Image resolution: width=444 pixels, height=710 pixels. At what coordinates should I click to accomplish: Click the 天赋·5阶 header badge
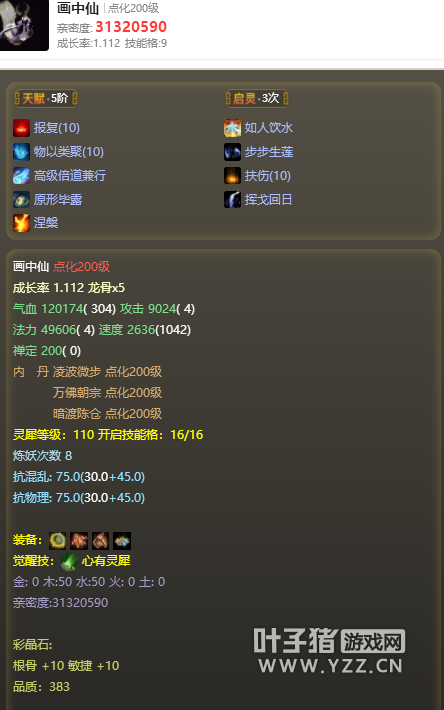(46, 98)
